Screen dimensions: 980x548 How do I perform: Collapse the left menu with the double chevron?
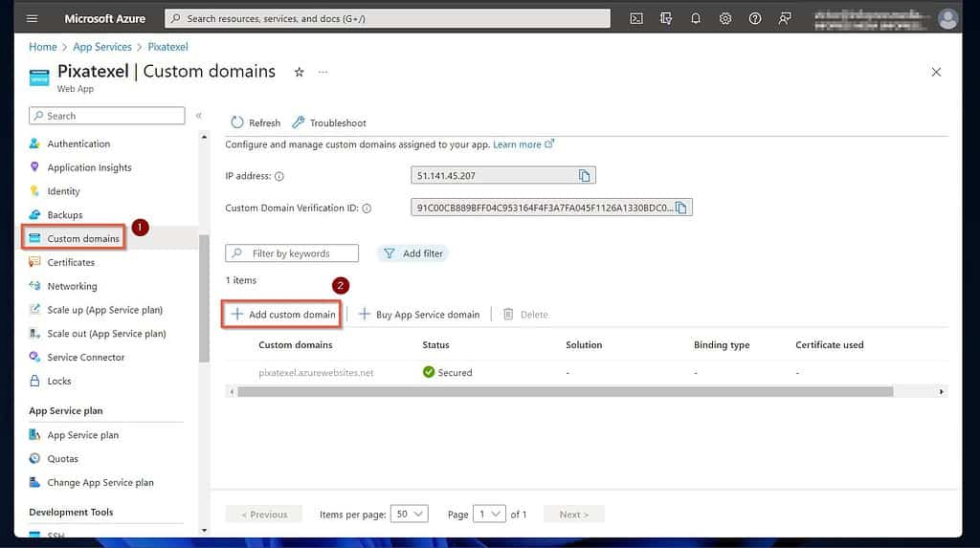pos(199,116)
